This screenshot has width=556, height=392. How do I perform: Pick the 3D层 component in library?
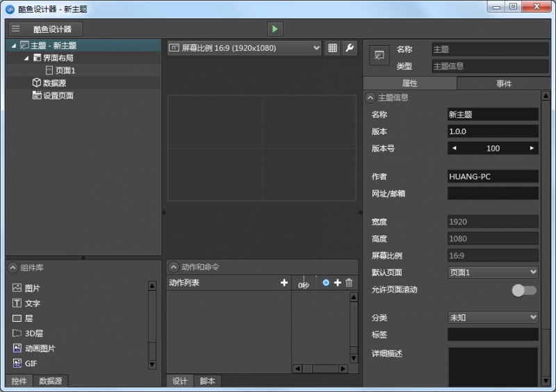tap(17, 334)
